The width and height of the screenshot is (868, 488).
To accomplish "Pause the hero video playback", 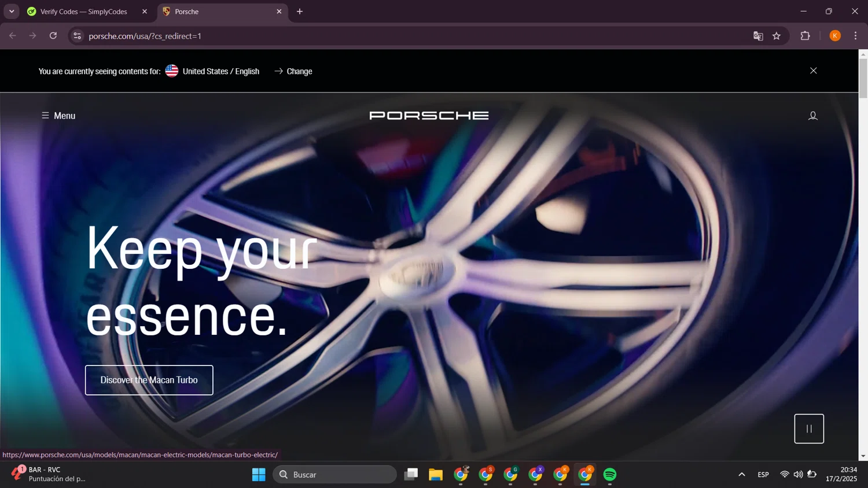I will (x=809, y=428).
